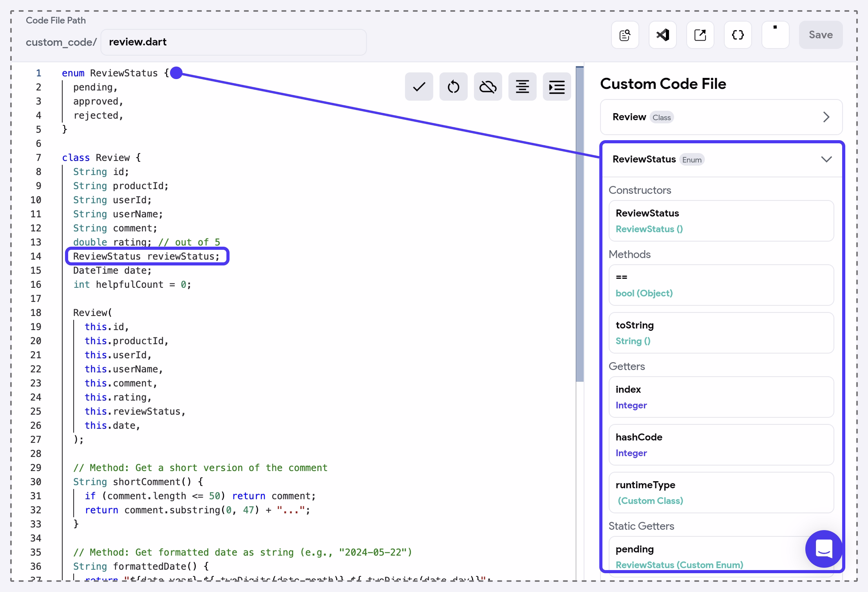Click 'approved,' on line 3

(x=98, y=101)
